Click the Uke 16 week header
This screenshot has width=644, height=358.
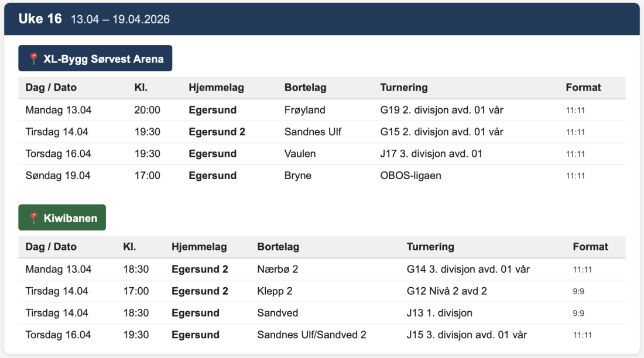pyautogui.click(x=40, y=19)
